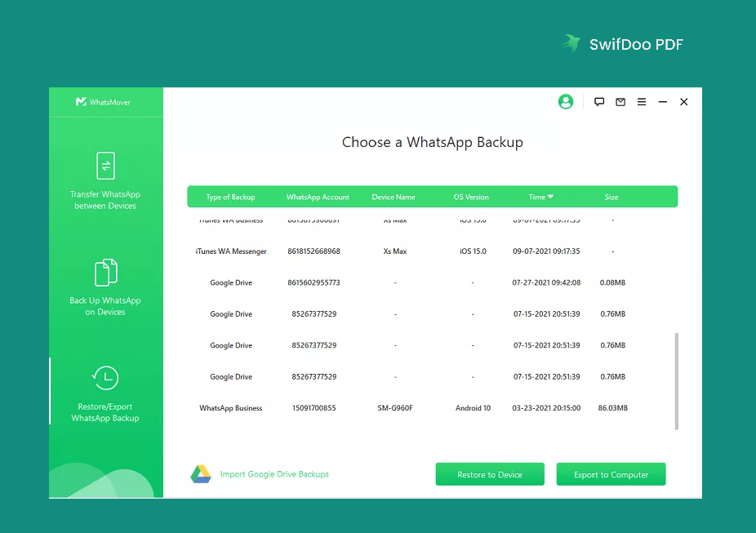Open the hamburger menu icon
Viewport: 756px width, 533px height.
click(642, 102)
